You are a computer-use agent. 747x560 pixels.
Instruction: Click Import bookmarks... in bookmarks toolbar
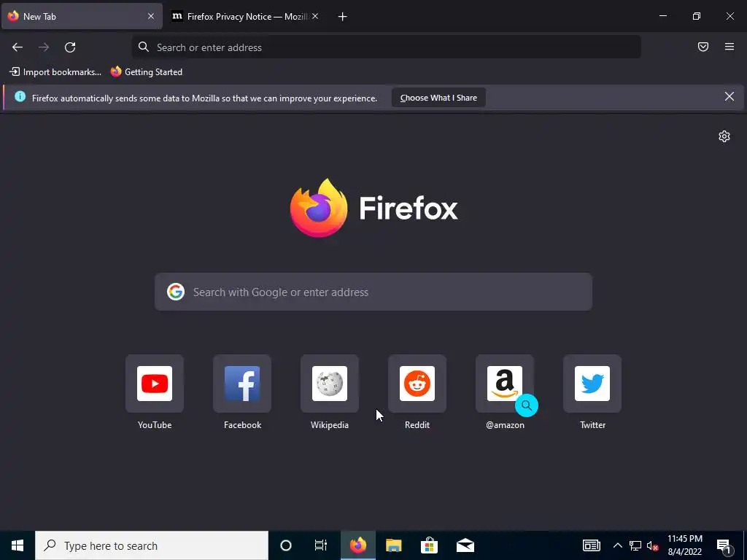click(55, 72)
